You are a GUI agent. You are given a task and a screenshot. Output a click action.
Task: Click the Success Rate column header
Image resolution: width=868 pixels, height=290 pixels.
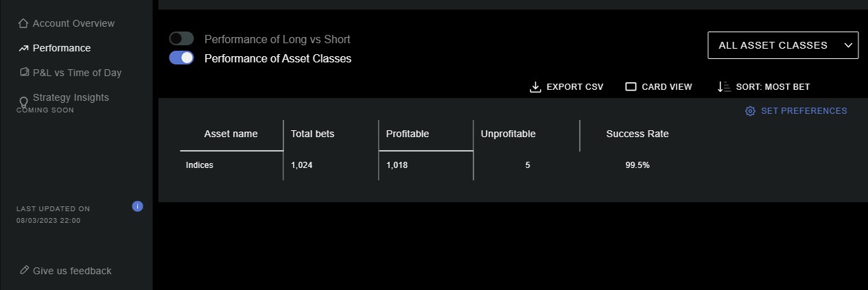[637, 134]
